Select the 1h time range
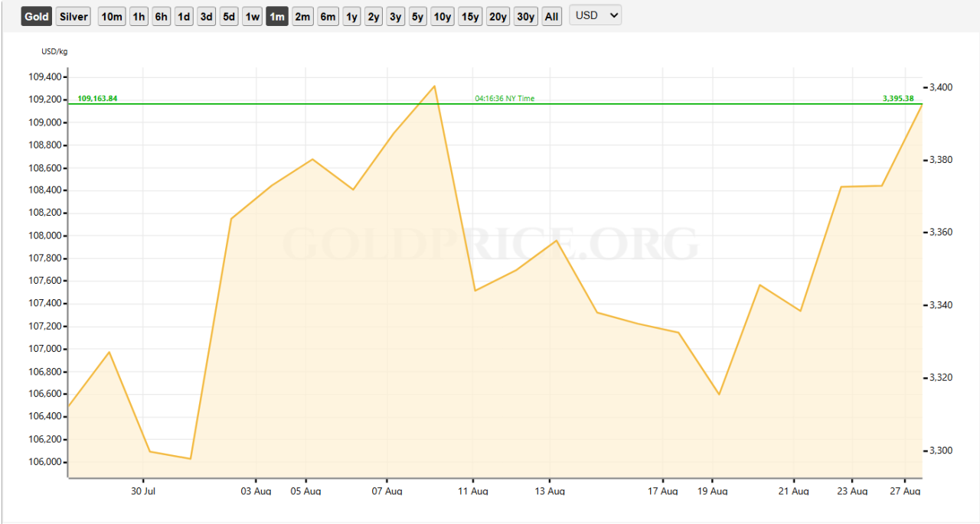This screenshot has height=524, width=980. click(139, 16)
